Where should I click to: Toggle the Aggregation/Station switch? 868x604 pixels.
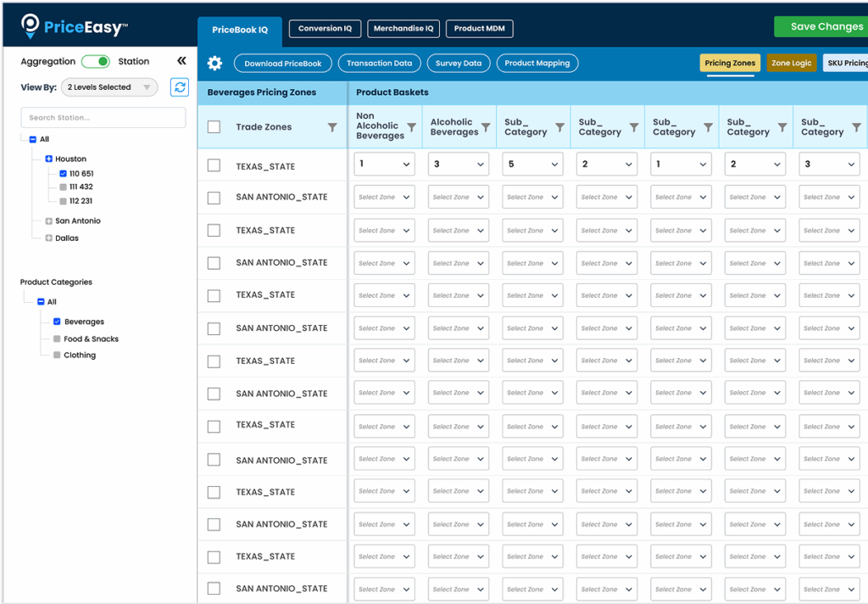(96, 61)
